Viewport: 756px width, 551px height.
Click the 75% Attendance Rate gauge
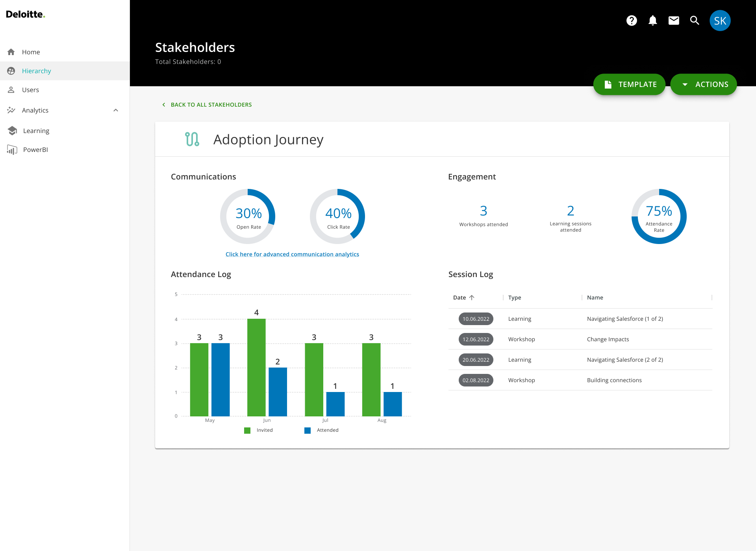pos(659,216)
